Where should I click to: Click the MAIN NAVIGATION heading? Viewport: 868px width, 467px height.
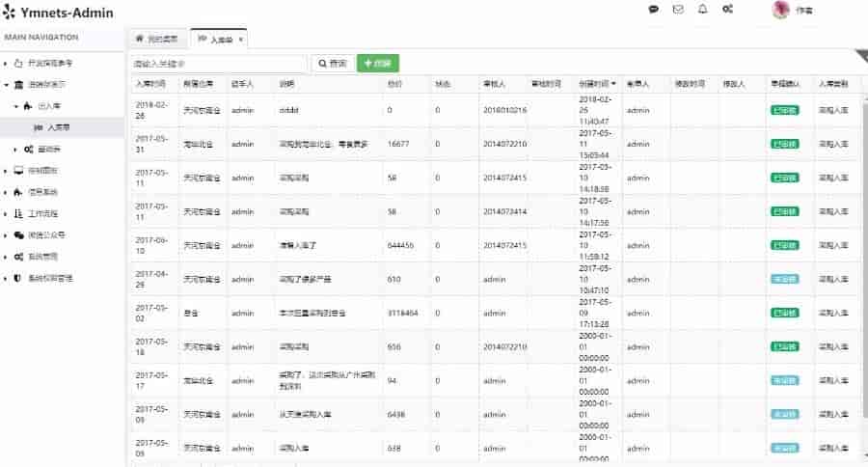[x=41, y=37]
